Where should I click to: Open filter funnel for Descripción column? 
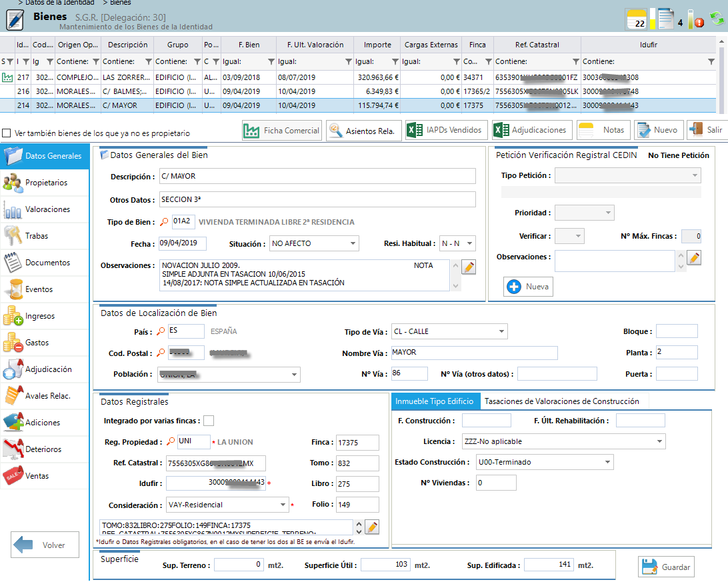149,61
